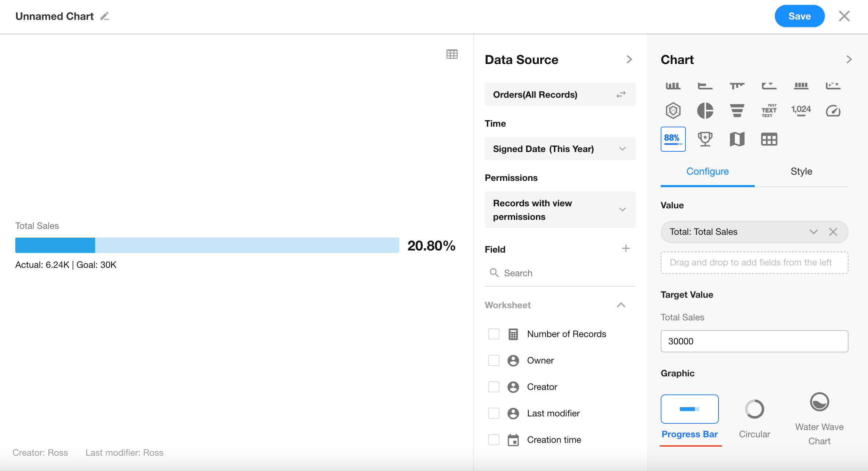Collapse the Worksheet field section
Image resolution: width=868 pixels, height=471 pixels.
(621, 305)
